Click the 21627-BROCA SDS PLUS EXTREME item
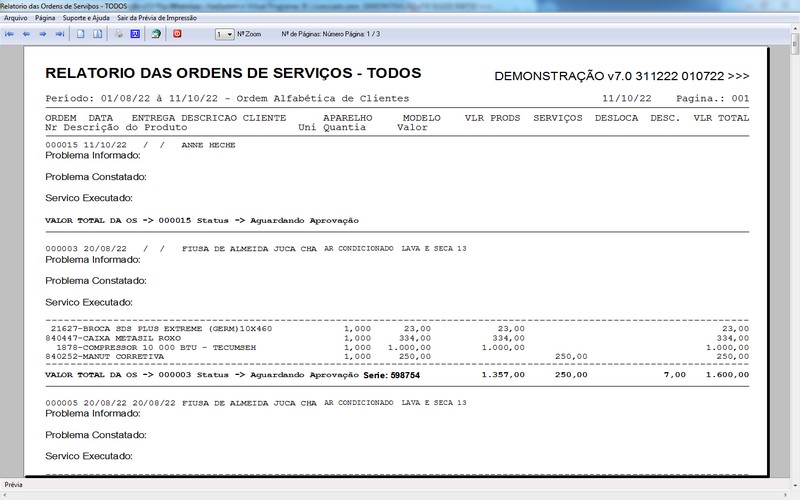This screenshot has width=800, height=500. coord(161,329)
